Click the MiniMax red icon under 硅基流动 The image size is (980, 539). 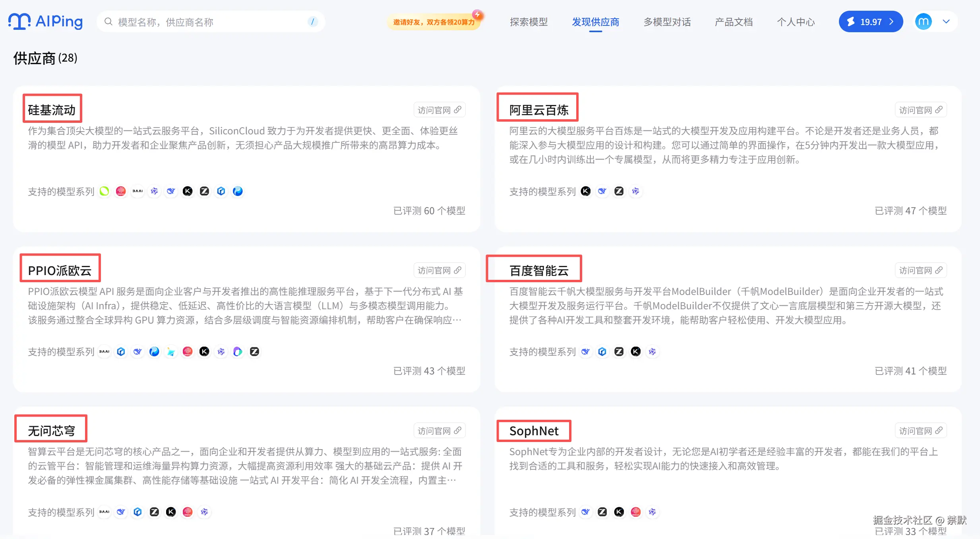[x=121, y=191]
